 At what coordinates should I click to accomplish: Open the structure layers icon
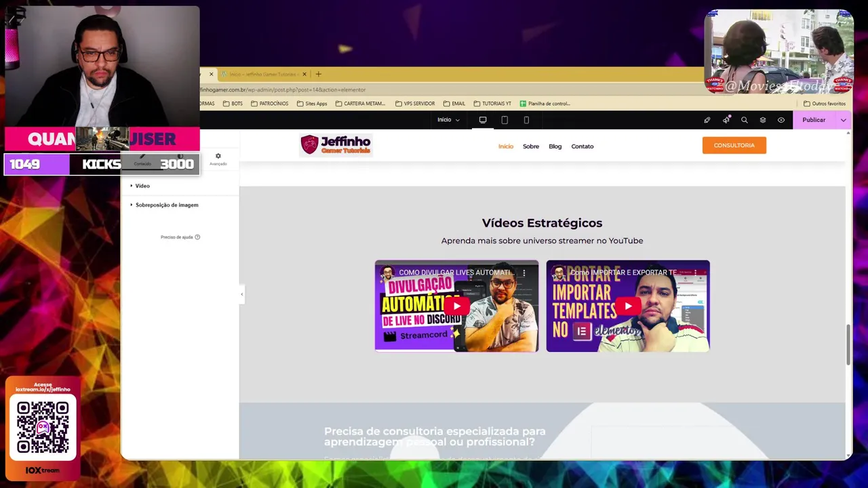[x=763, y=120]
